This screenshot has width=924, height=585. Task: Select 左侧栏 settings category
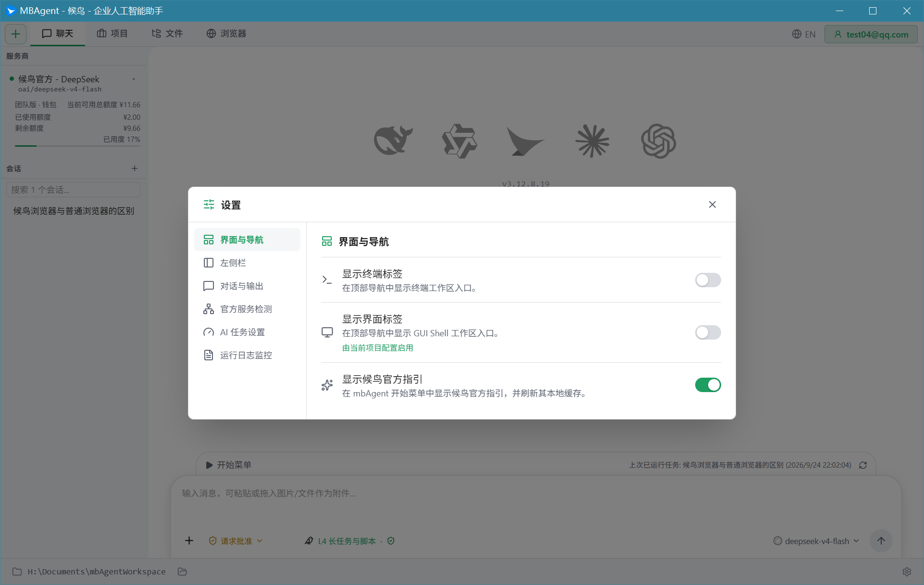tap(247, 263)
